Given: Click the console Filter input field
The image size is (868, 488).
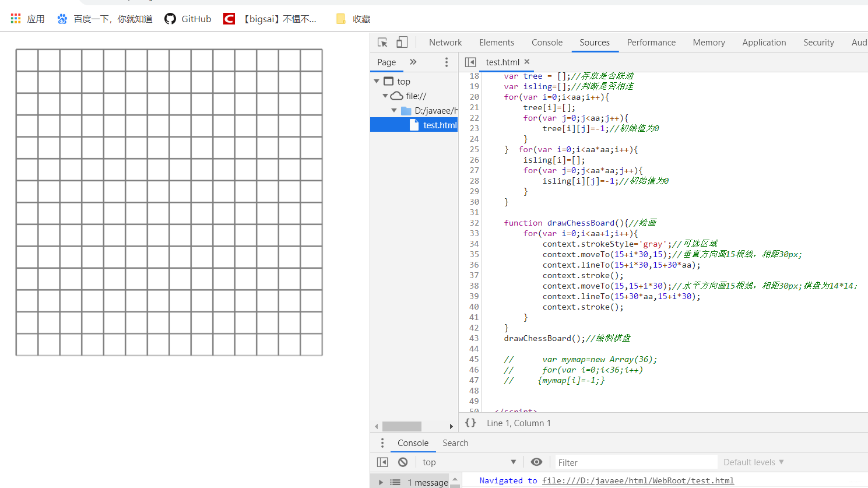Looking at the screenshot, I should coord(635,462).
